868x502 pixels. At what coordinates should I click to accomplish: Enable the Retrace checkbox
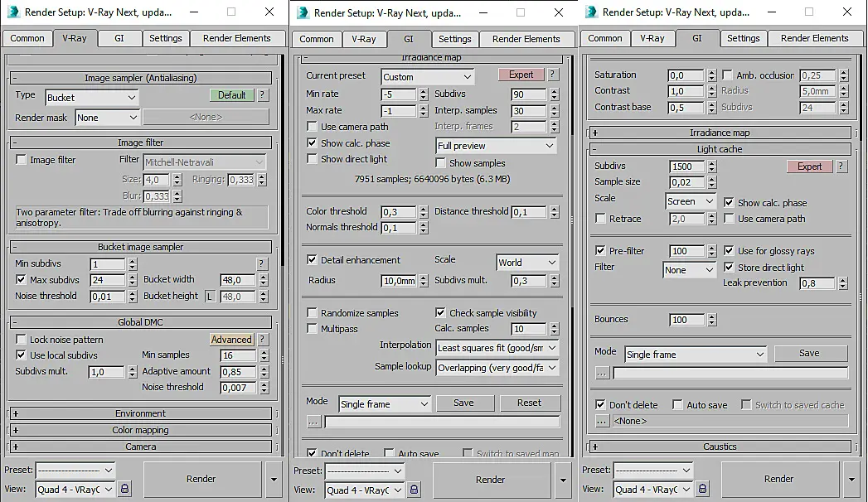[600, 219]
